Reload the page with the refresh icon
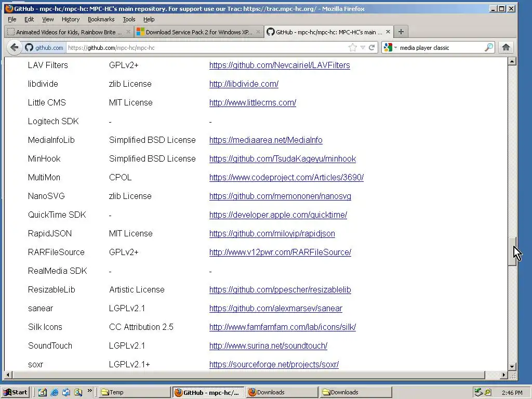 point(372,47)
